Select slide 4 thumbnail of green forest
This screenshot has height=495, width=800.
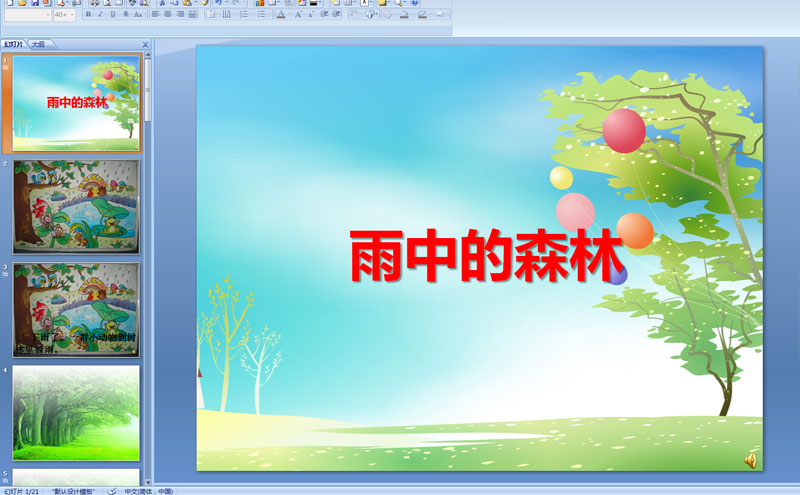pos(76,413)
